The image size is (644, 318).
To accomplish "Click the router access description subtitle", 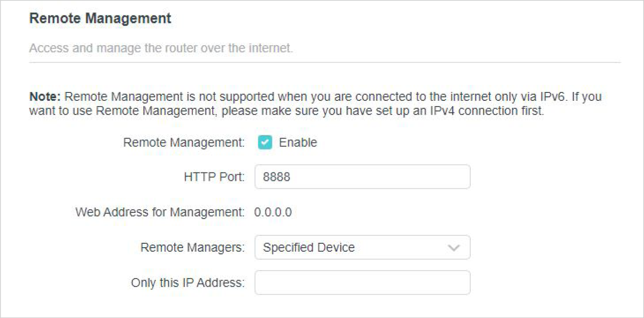I will (161, 48).
